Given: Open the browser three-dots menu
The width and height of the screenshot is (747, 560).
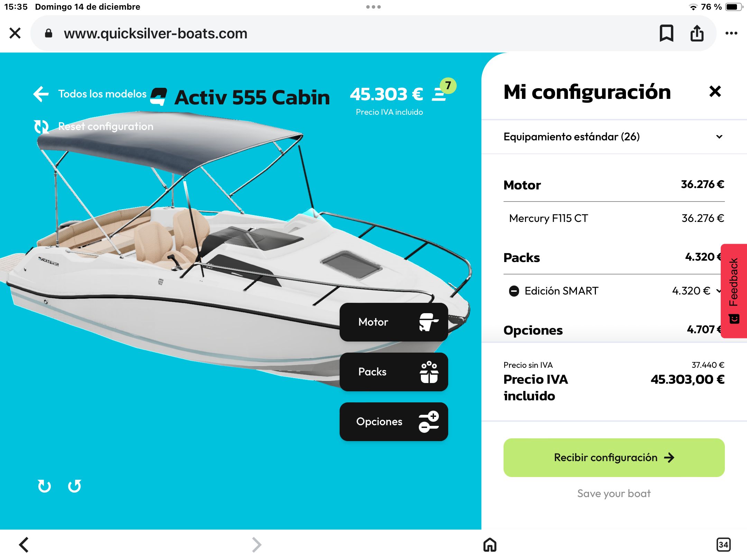Looking at the screenshot, I should pyautogui.click(x=731, y=33).
